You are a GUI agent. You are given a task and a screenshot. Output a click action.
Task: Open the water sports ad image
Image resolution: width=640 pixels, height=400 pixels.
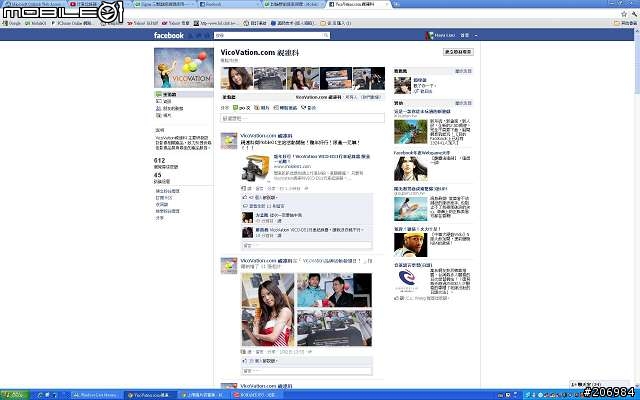[411, 209]
